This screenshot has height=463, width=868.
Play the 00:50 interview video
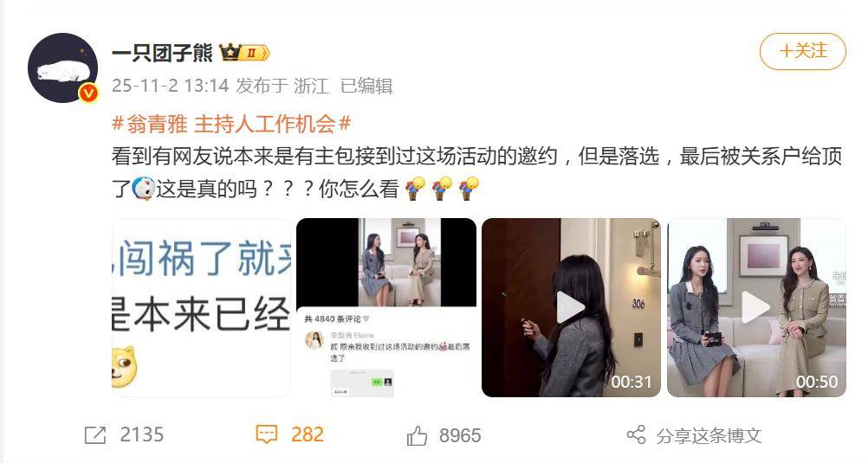pyautogui.click(x=756, y=307)
